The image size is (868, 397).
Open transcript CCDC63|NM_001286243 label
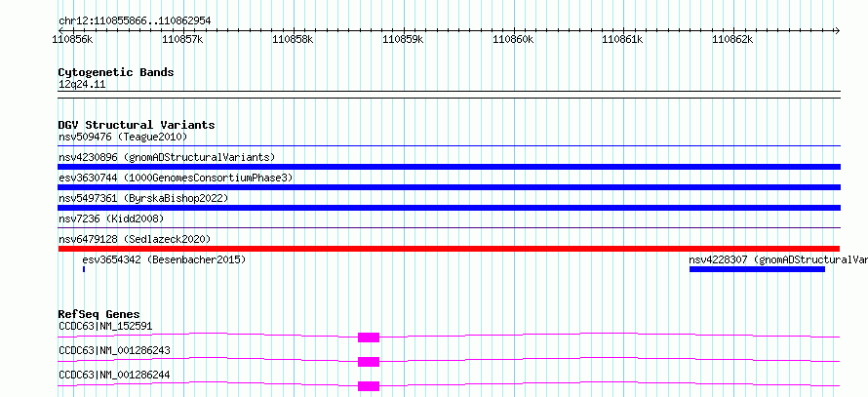coord(114,350)
